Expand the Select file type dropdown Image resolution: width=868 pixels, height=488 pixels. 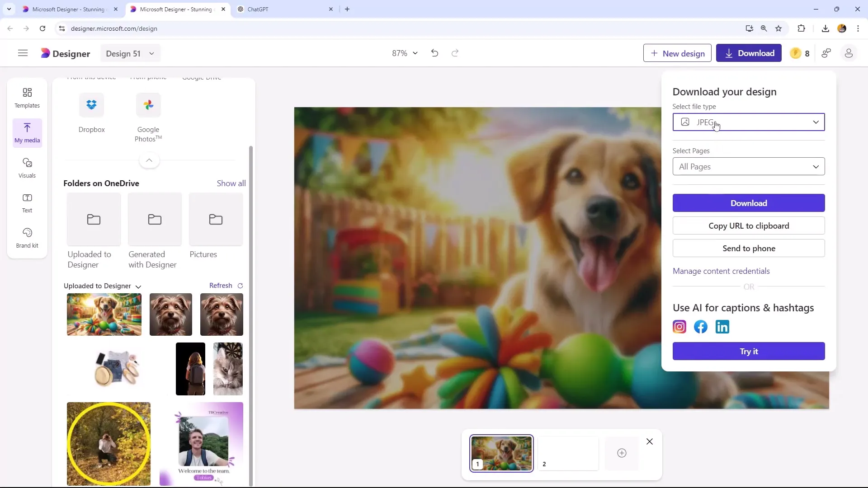pyautogui.click(x=816, y=122)
